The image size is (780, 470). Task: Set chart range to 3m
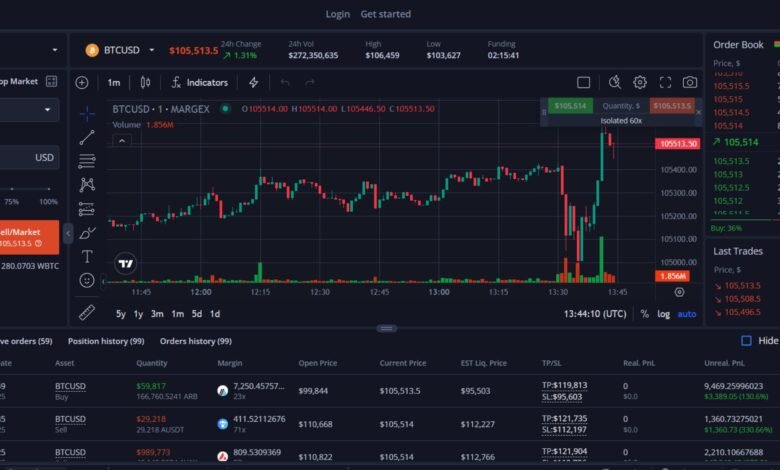coord(157,314)
